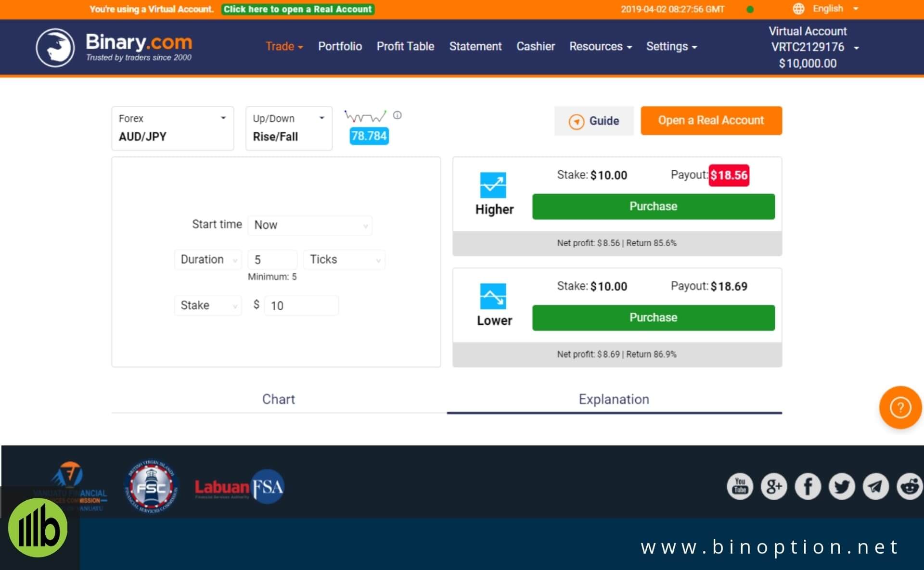Expand the Virtual Account VRTC2129176 menu

point(814,47)
